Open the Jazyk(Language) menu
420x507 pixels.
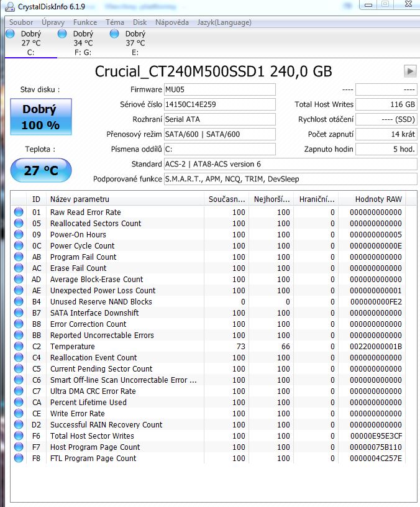(x=224, y=22)
